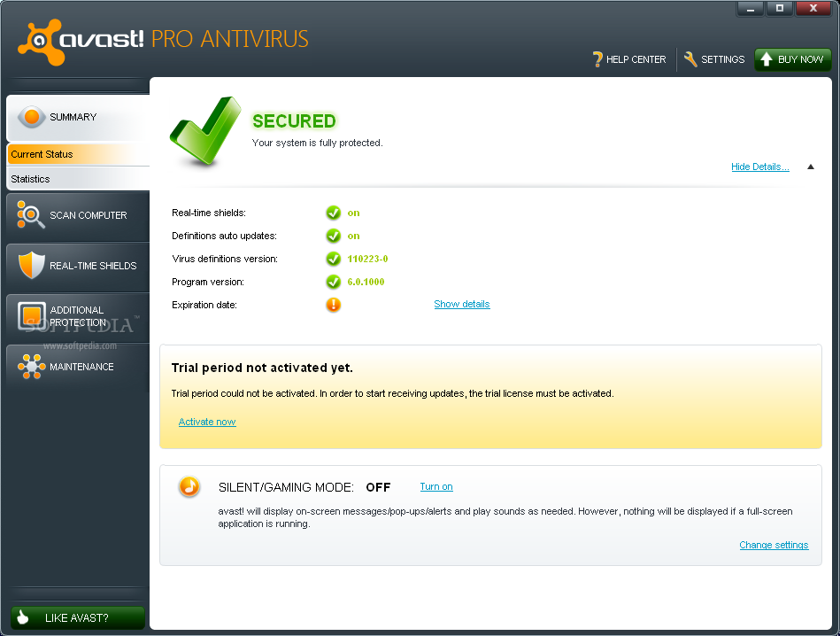Toggle Definitions auto updates status
This screenshot has height=636, width=840.
tap(334, 236)
